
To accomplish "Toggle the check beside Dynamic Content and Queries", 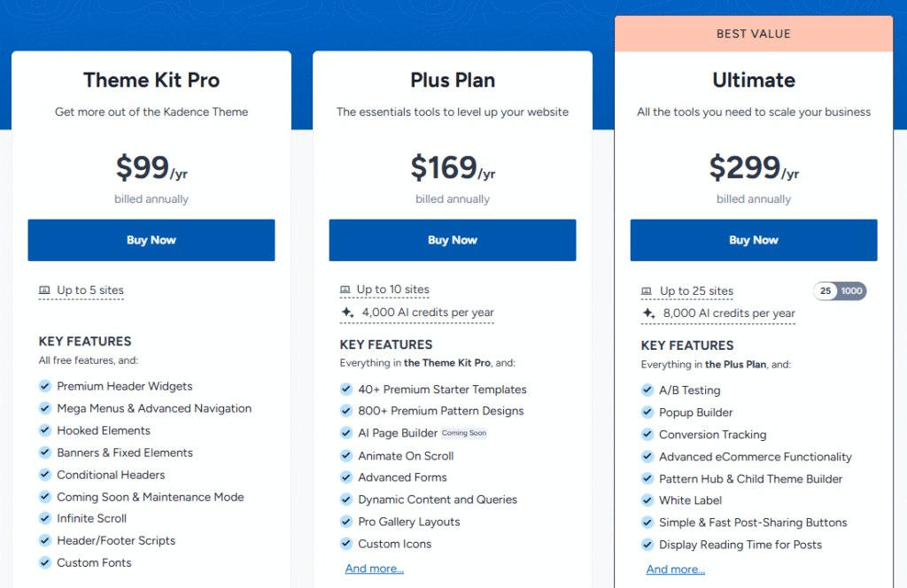I will [x=345, y=499].
